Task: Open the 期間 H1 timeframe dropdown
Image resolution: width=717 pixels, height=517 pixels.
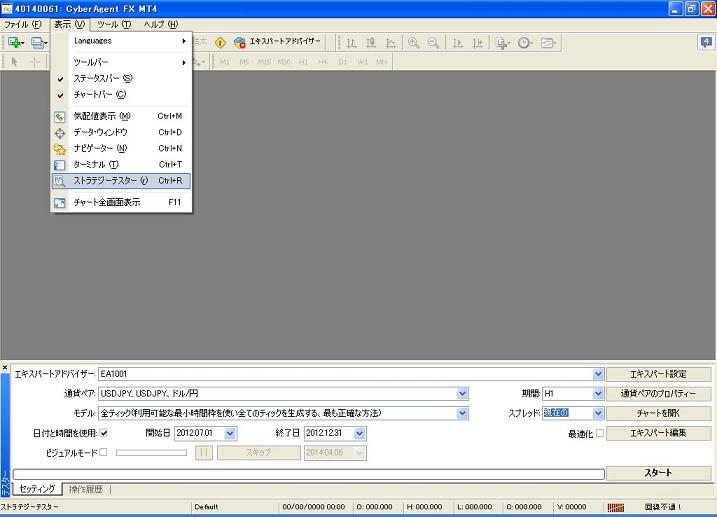Action: click(x=598, y=393)
